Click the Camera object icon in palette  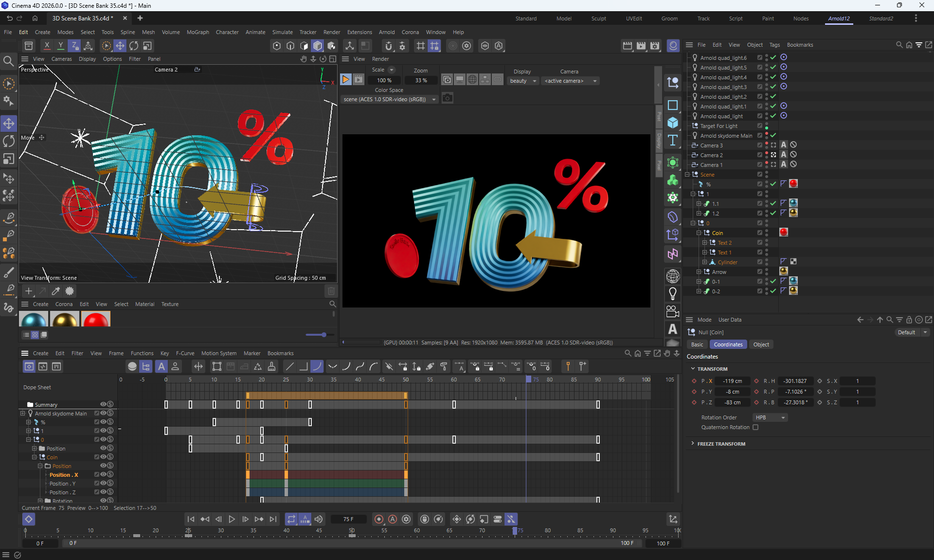[673, 311]
